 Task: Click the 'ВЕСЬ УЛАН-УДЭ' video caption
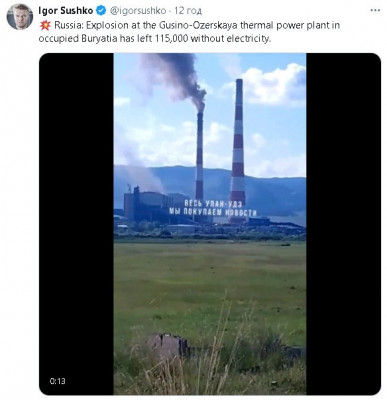click(213, 204)
